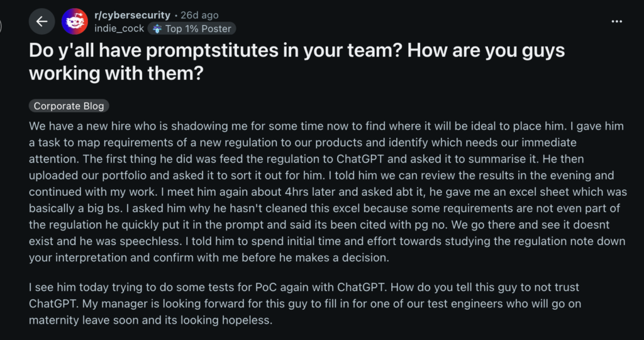644x340 pixels.
Task: Click the back arrow button
Action: click(x=42, y=21)
